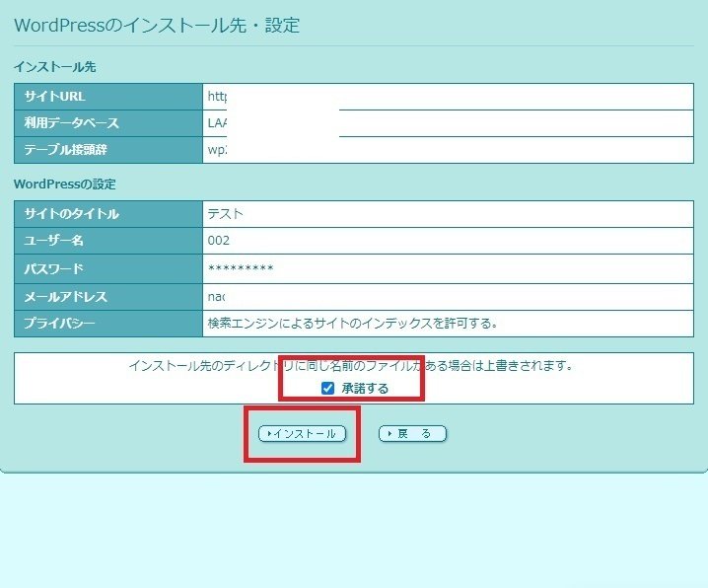The width and height of the screenshot is (708, 588).
Task: Click the database value starting with LAA
Action: point(217,123)
